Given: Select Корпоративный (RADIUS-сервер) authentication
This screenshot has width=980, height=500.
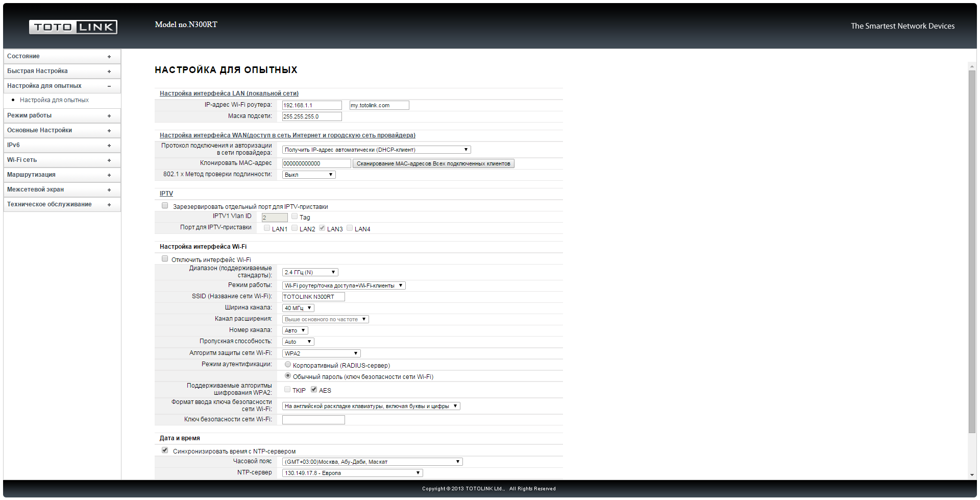Looking at the screenshot, I should click(288, 365).
